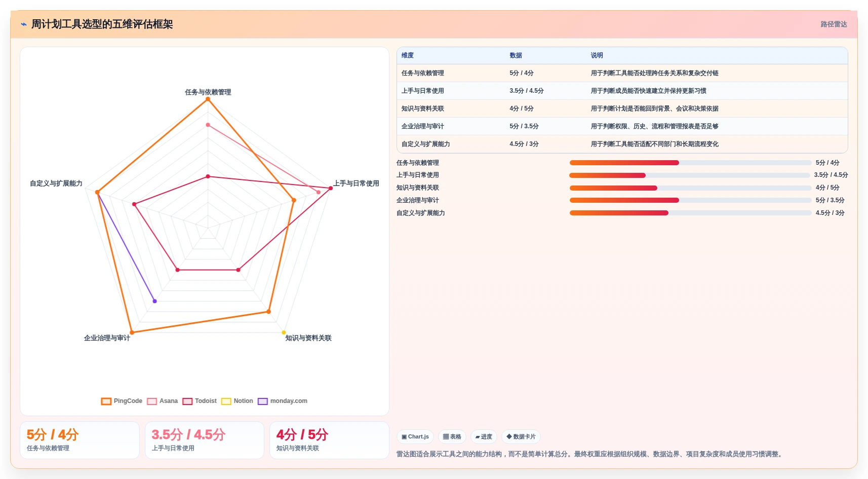Click the 路径雷达 label in header

pyautogui.click(x=834, y=24)
